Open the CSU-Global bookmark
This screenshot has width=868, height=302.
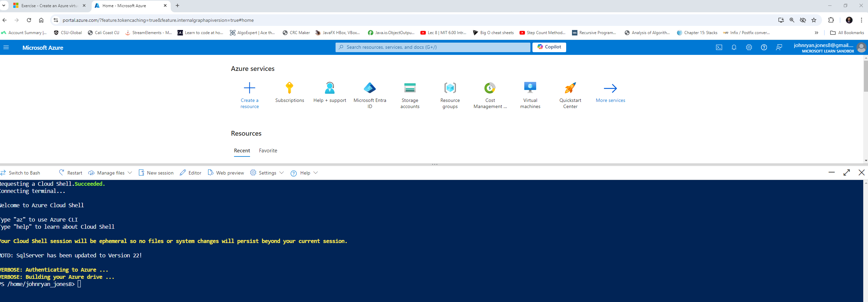click(x=68, y=33)
